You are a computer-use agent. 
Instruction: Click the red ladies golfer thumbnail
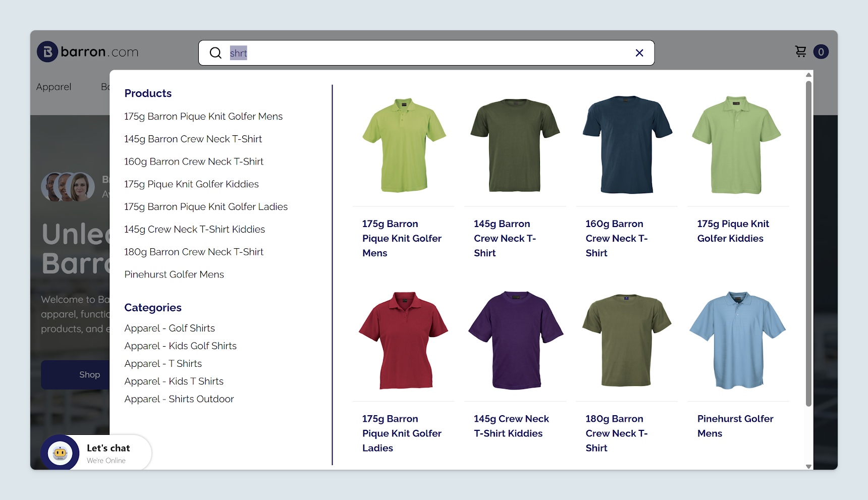[x=404, y=340]
